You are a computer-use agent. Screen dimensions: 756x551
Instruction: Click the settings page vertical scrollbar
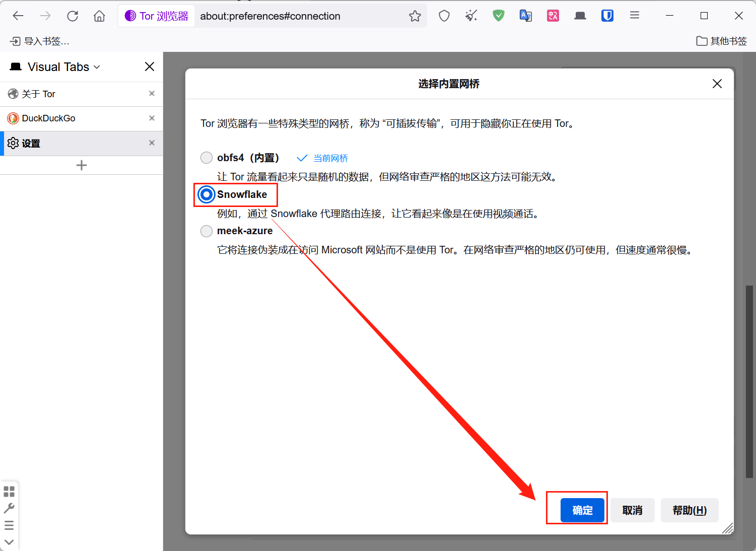pos(749,382)
